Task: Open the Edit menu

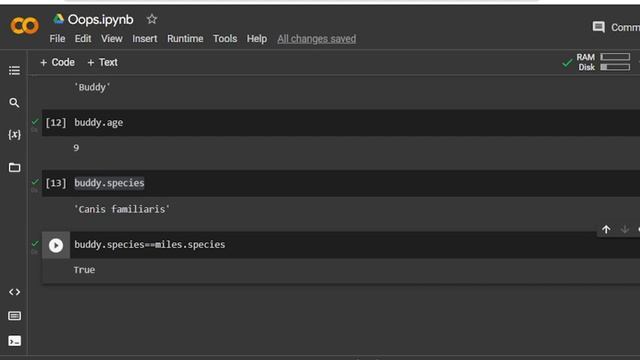Action: click(83, 39)
